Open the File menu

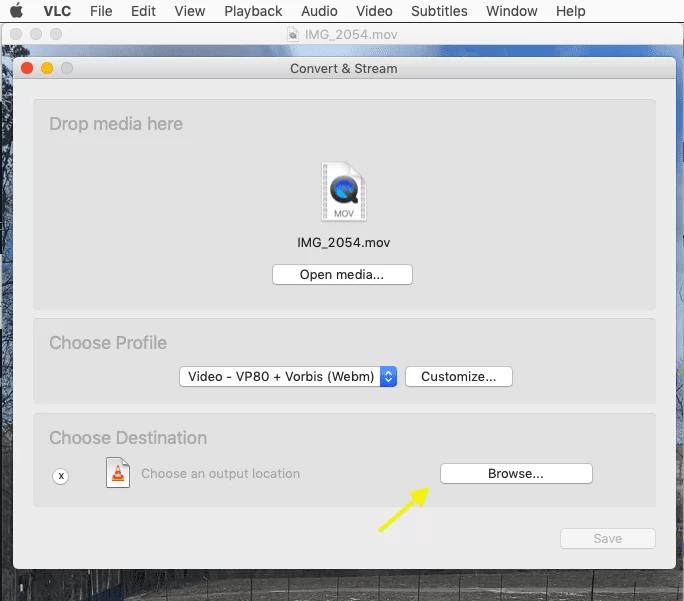click(101, 11)
